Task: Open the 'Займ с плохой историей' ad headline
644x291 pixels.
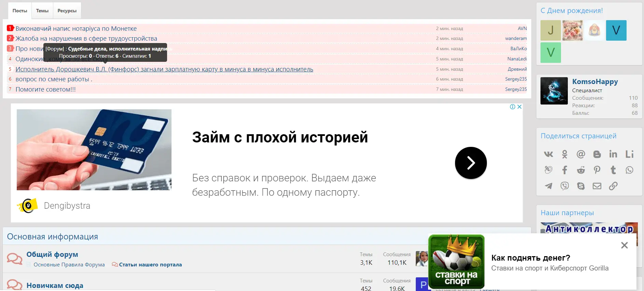Action: tap(280, 137)
